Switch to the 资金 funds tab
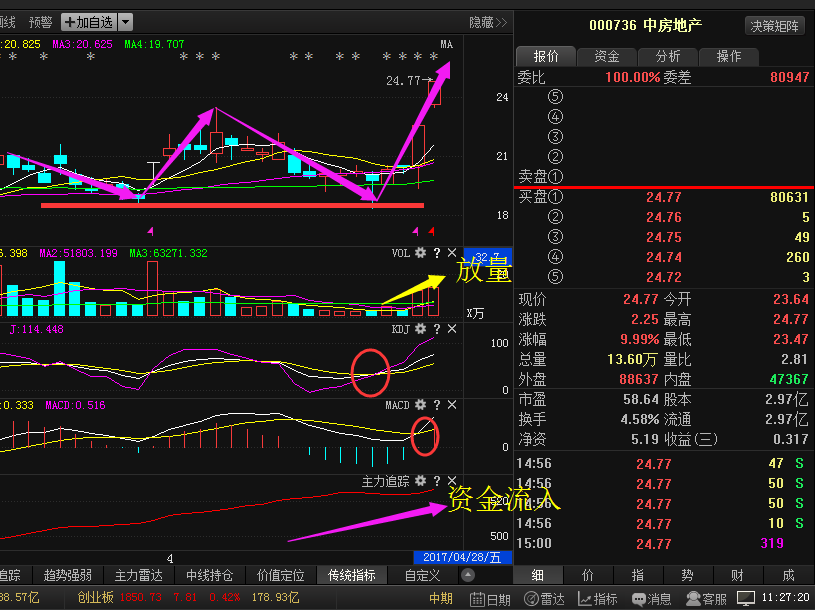The width and height of the screenshot is (815, 610). click(x=607, y=56)
